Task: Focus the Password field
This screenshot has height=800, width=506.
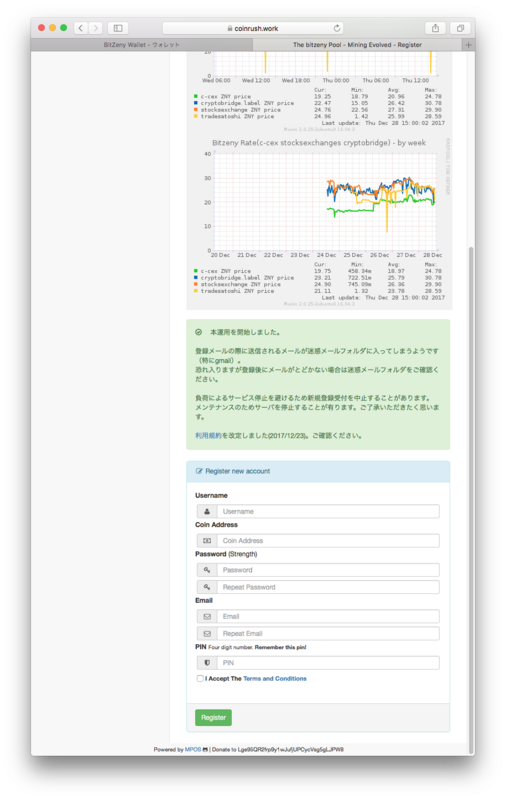Action: (328, 570)
